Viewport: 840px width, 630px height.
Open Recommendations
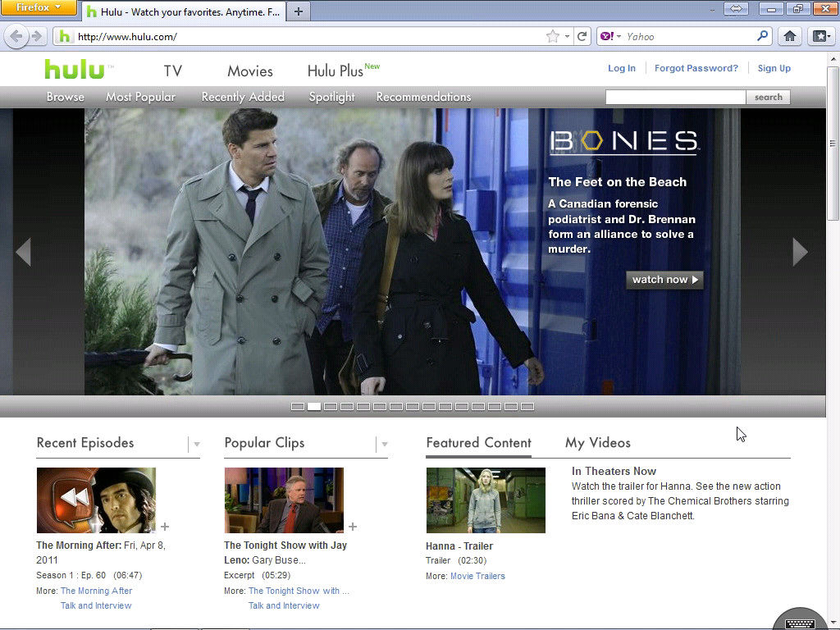(424, 97)
